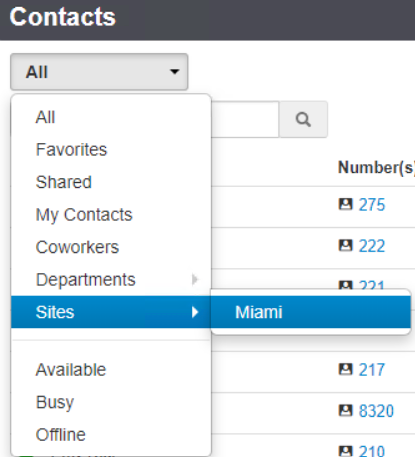Select Miami from the Sites submenu
Screen dimensions: 415x457
[311, 312]
